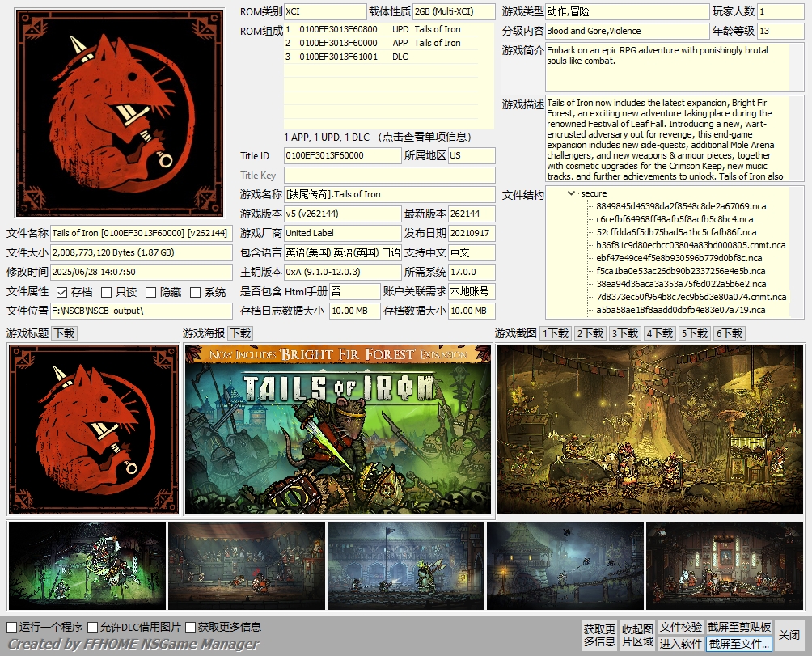The height and width of the screenshot is (656, 812).
Task: Click the 获取更多信息 button
Action: pyautogui.click(x=599, y=635)
